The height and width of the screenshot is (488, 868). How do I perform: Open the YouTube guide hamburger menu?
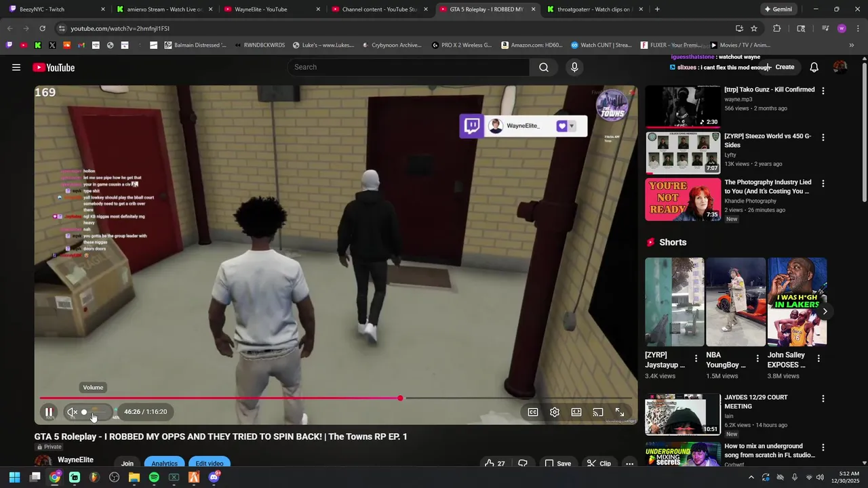click(16, 67)
